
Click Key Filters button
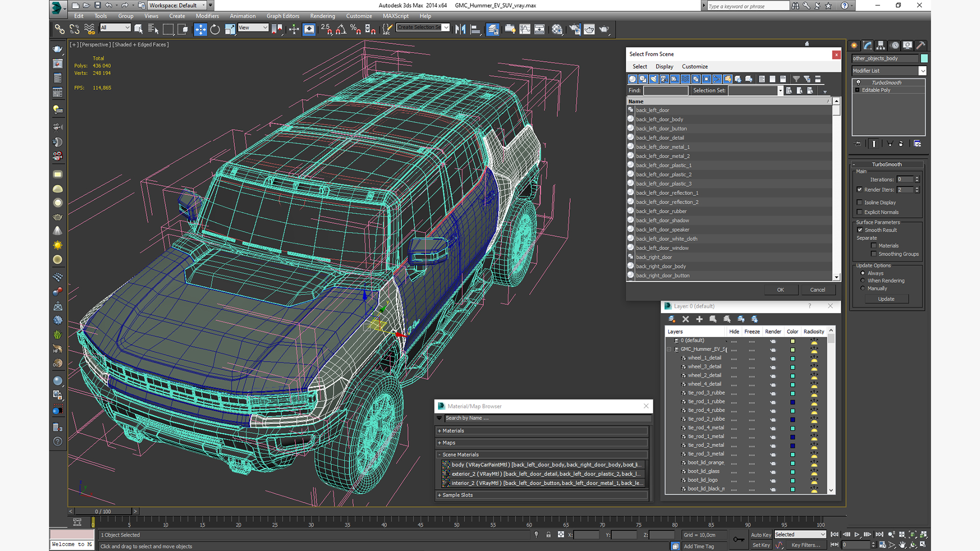point(805,545)
